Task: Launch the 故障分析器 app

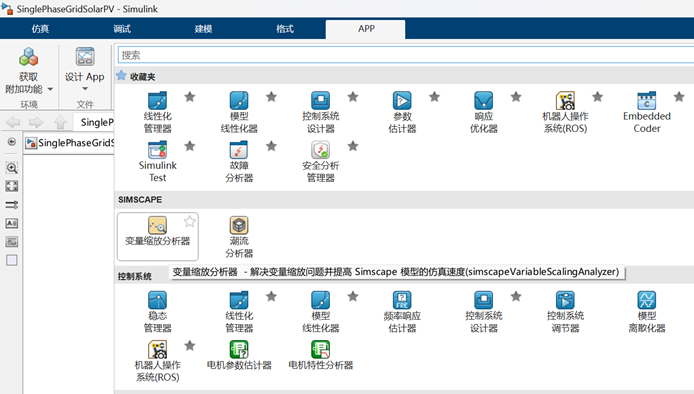Action: (x=239, y=162)
